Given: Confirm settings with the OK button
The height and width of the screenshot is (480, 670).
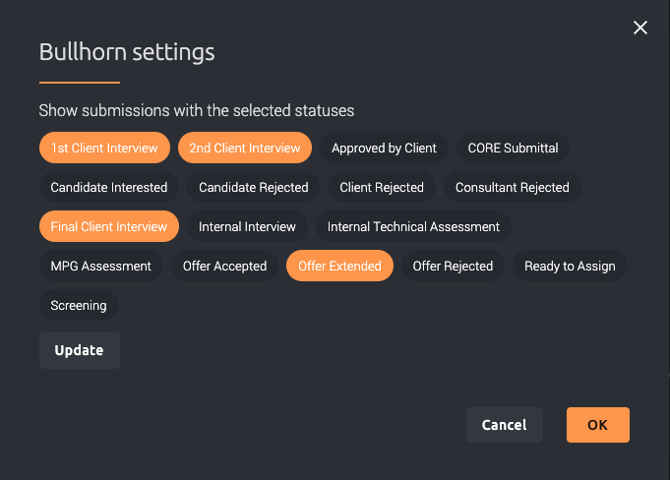Looking at the screenshot, I should pyautogui.click(x=597, y=425).
